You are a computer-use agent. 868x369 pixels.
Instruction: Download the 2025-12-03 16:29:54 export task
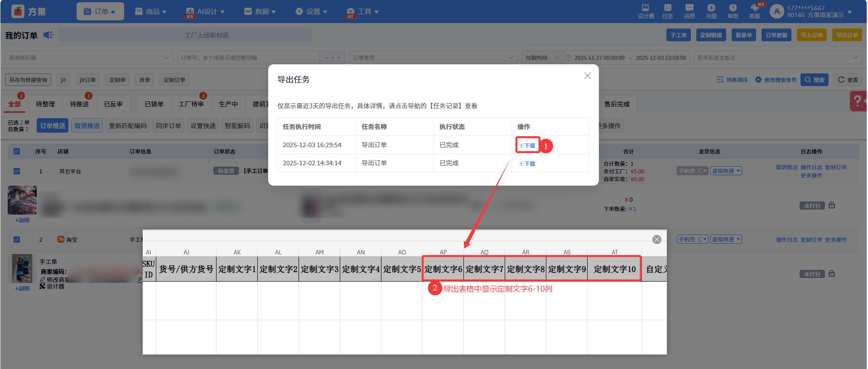click(x=527, y=145)
